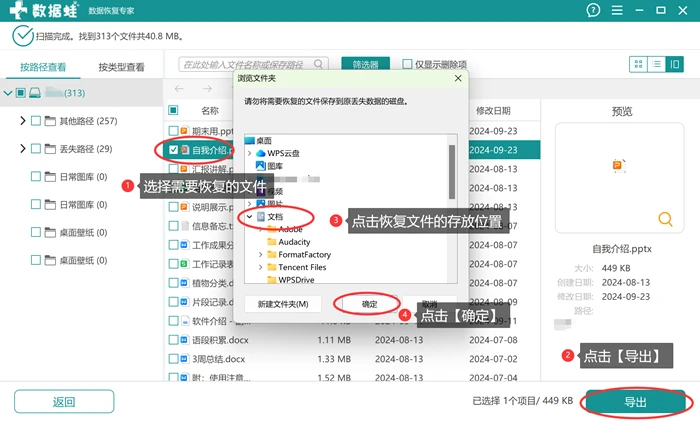Enable 仅显示删除项 checkbox
The height and width of the screenshot is (422, 700).
407,64
